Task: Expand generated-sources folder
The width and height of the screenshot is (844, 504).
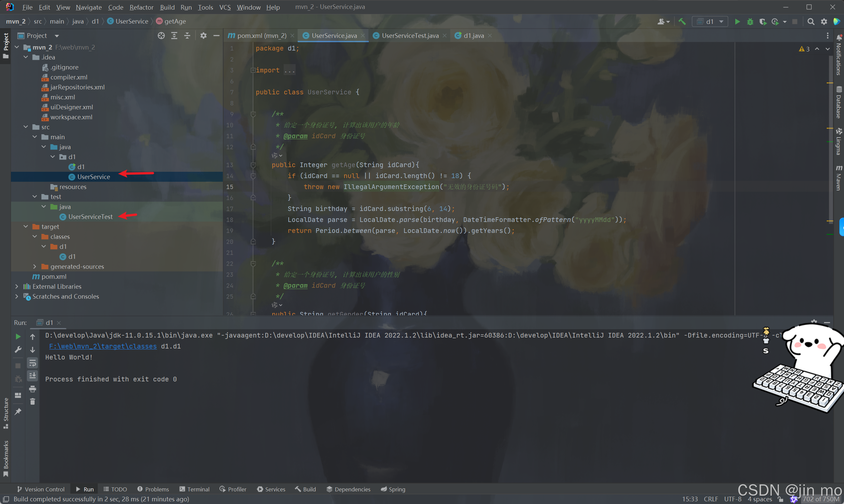Action: 35,266
